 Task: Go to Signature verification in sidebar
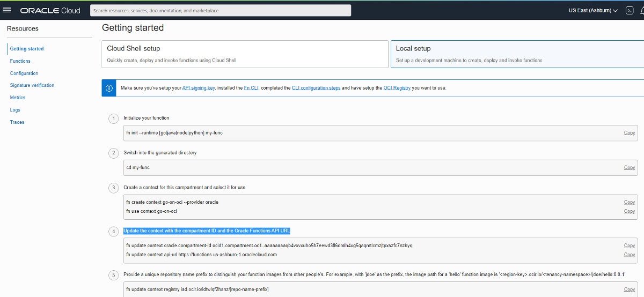[32, 85]
